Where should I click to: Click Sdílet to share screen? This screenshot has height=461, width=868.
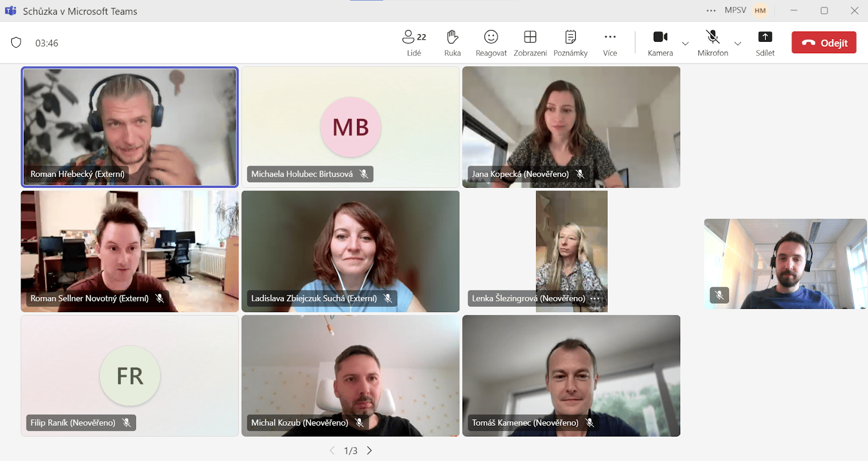[x=765, y=43]
